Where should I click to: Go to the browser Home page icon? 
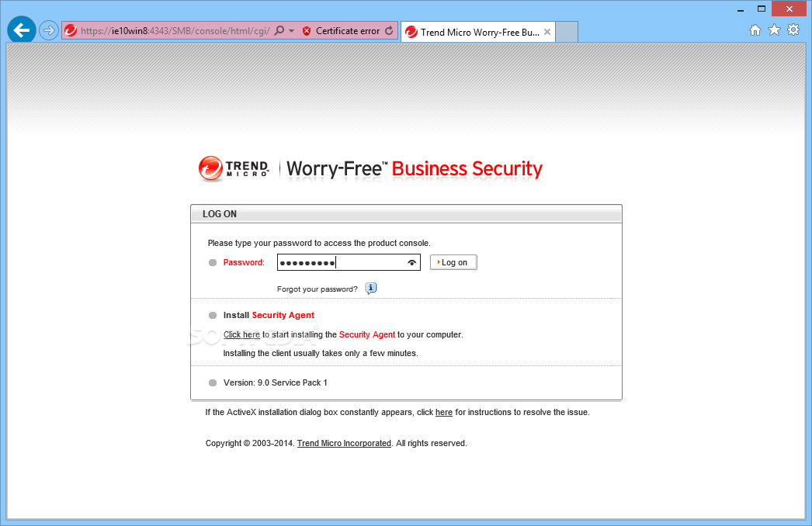coord(755,30)
